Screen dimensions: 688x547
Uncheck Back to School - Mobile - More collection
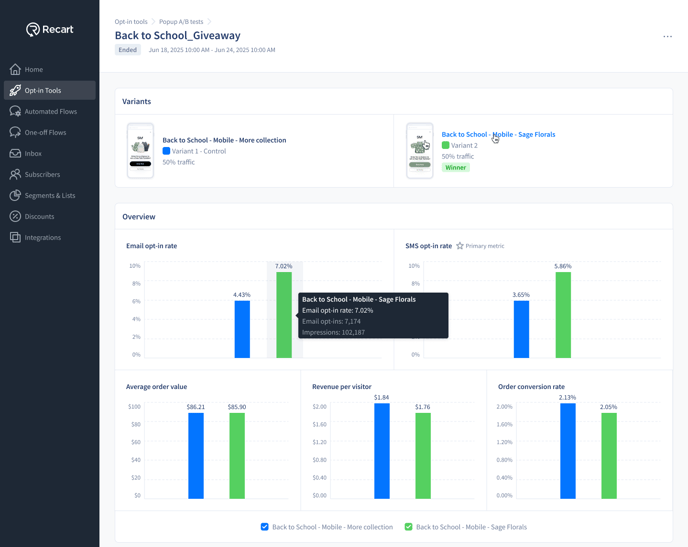click(x=265, y=527)
